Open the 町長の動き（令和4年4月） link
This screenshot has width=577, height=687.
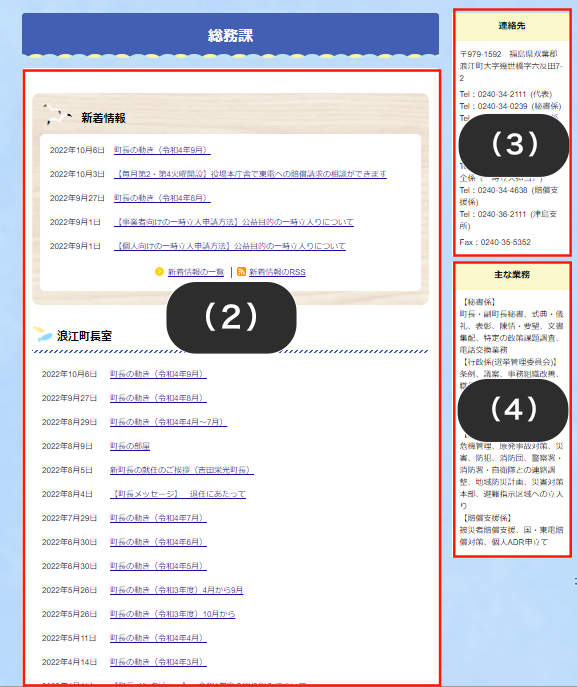(x=158, y=638)
